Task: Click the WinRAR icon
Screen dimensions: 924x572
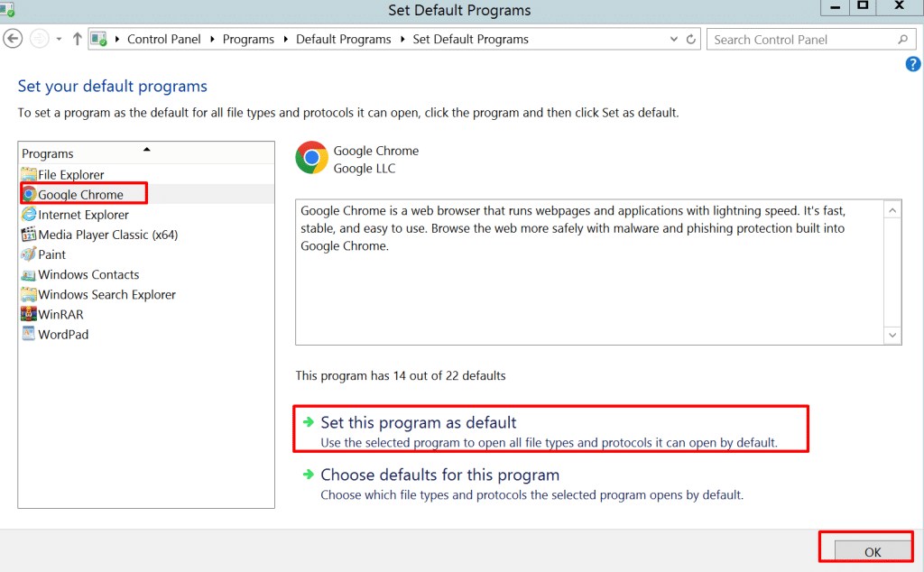Action: (x=28, y=314)
